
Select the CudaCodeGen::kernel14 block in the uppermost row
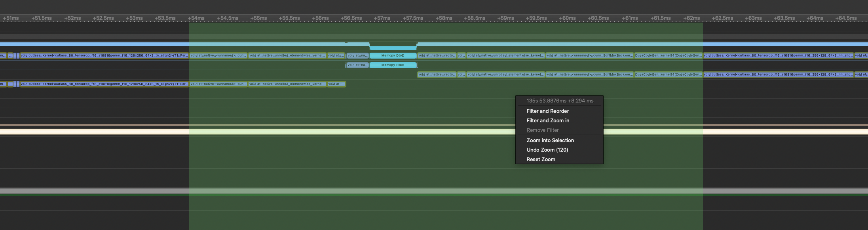668,55
